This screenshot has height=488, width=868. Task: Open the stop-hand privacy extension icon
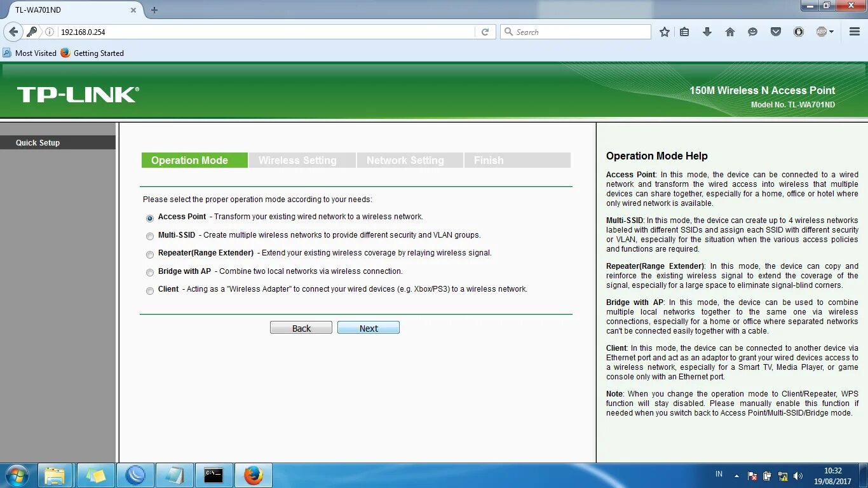[x=799, y=32]
